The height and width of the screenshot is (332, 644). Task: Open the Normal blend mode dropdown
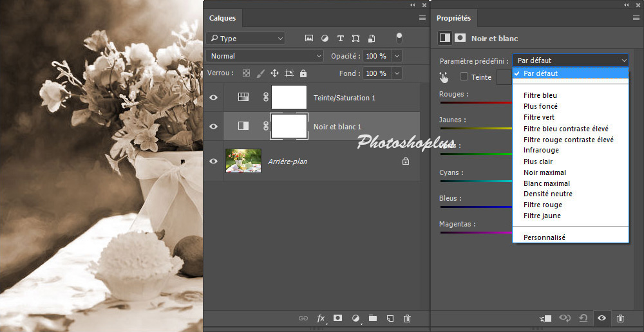click(x=265, y=56)
